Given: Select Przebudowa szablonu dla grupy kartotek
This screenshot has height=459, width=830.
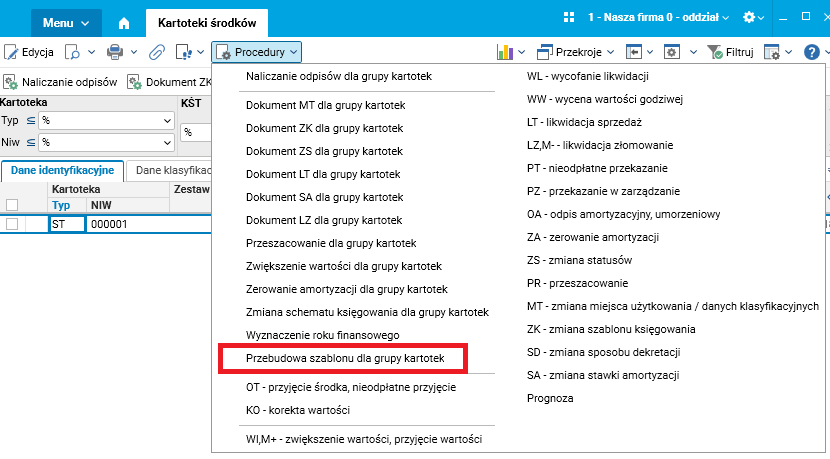Looking at the screenshot, I should click(x=345, y=358).
